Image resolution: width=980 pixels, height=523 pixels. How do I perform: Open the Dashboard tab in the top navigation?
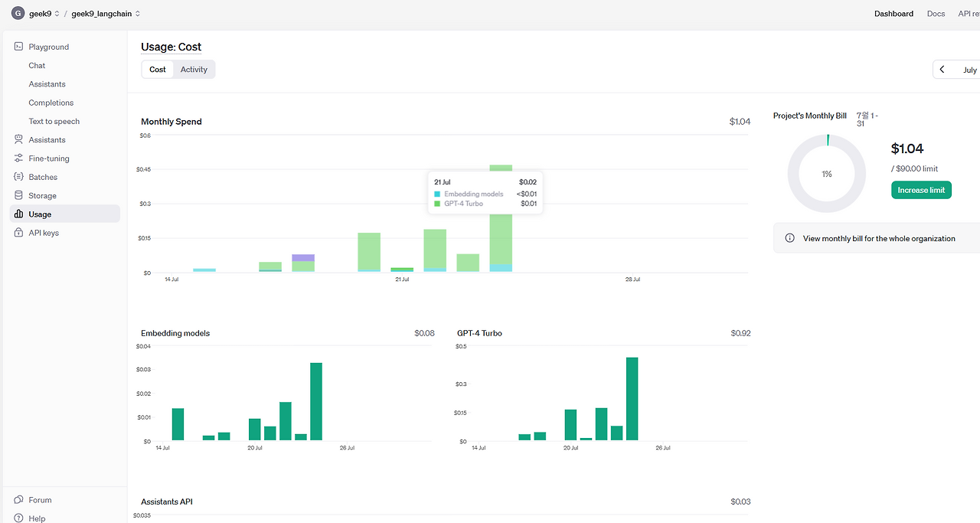(x=893, y=14)
